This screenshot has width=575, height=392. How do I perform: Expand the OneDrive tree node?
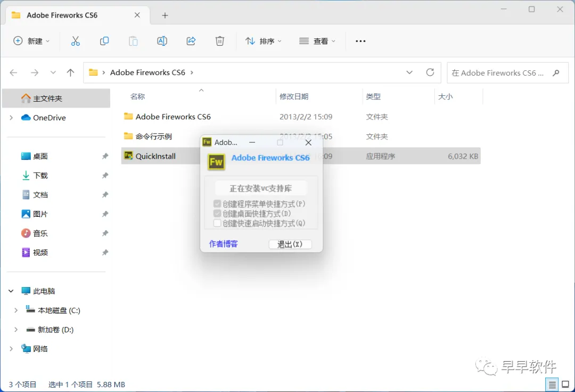click(11, 118)
